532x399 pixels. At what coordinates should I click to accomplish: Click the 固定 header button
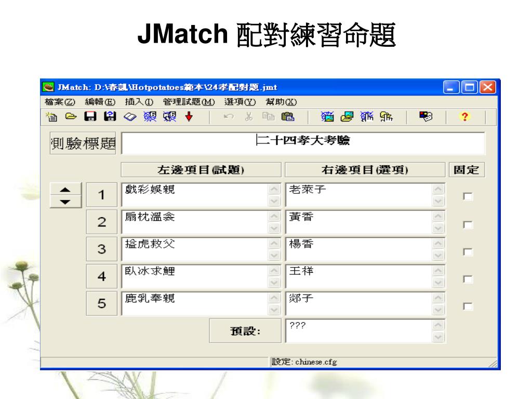(467, 170)
